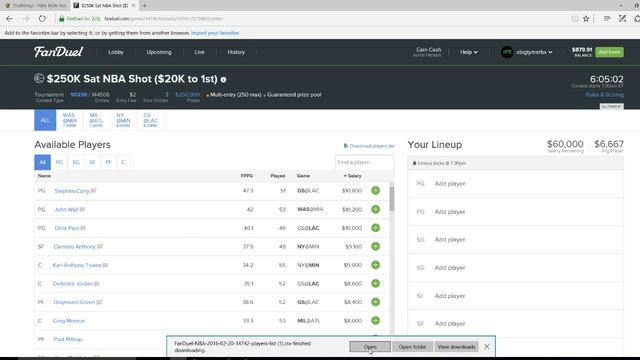Open the web note pen icon
640x360 pixels.
point(622,19)
